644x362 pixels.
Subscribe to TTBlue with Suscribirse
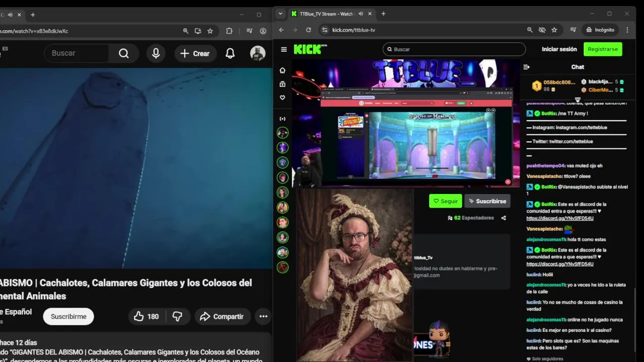coord(487,201)
